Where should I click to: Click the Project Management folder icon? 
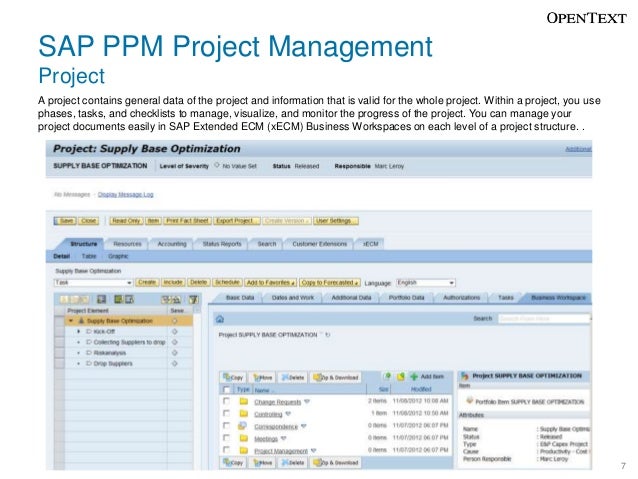click(244, 450)
